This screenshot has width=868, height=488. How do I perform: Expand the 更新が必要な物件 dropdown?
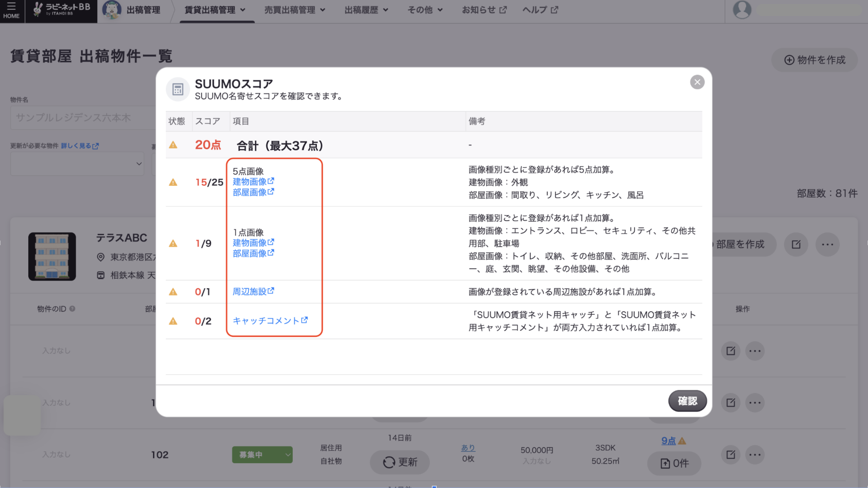[77, 164]
